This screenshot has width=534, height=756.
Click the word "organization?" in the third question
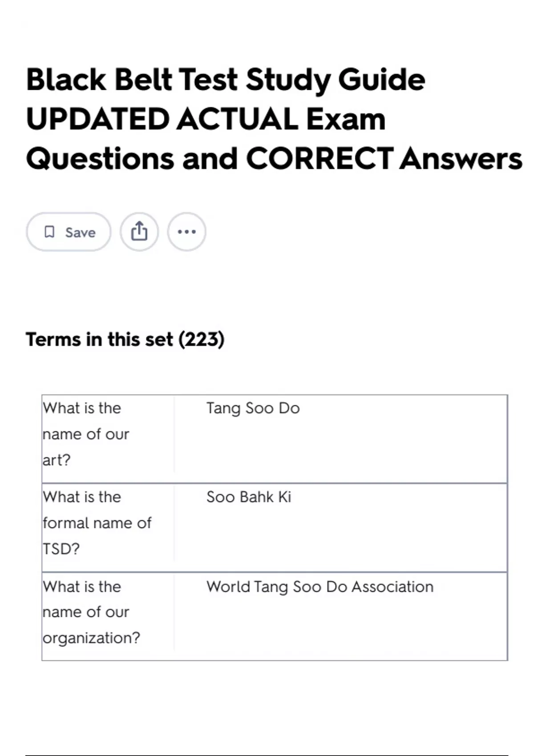coord(91,638)
